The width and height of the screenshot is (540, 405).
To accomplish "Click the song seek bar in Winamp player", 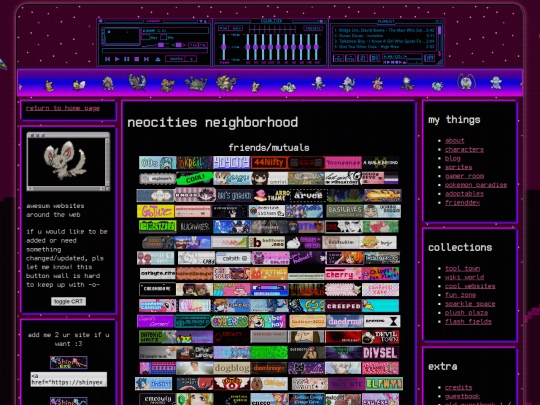I will point(155,51).
